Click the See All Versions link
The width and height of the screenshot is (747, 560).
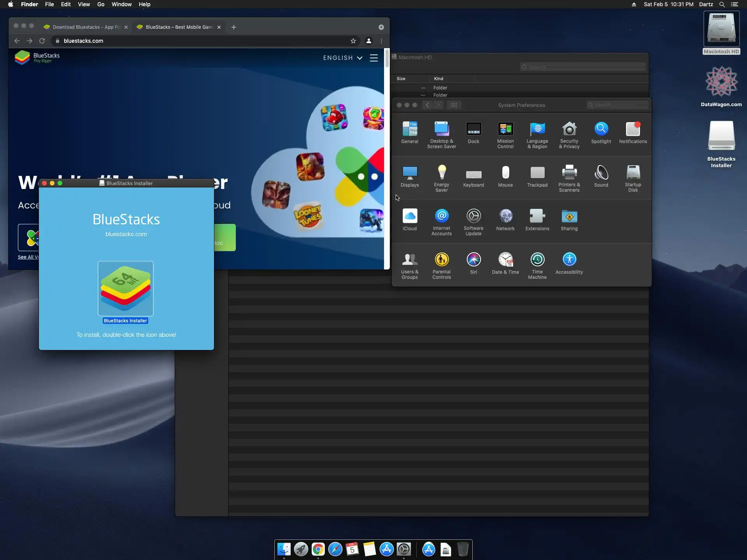28,257
